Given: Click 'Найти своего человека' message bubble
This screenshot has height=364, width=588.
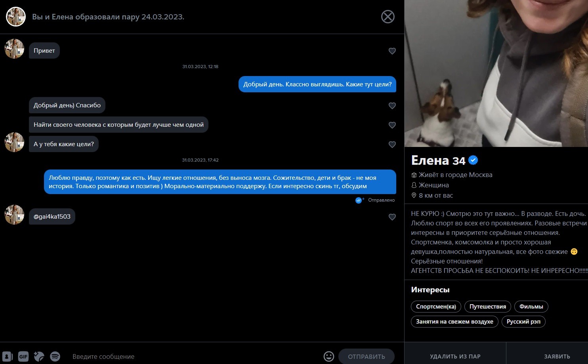Looking at the screenshot, I should pyautogui.click(x=118, y=125).
